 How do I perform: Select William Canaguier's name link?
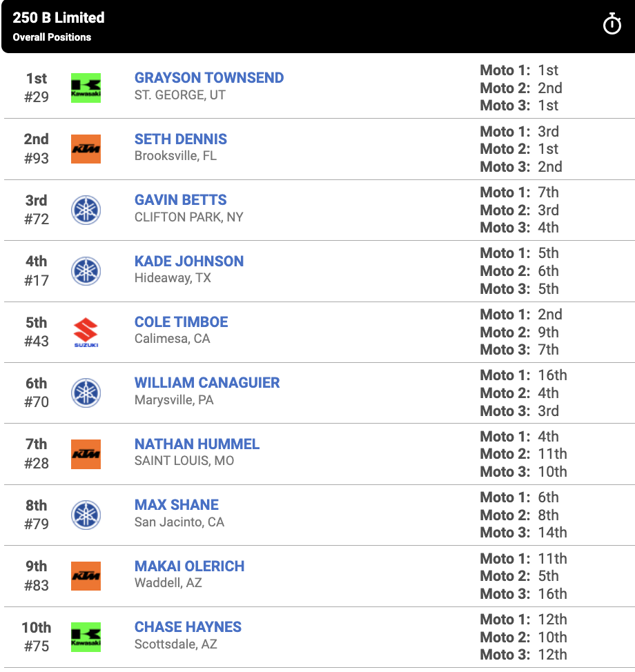click(x=207, y=383)
